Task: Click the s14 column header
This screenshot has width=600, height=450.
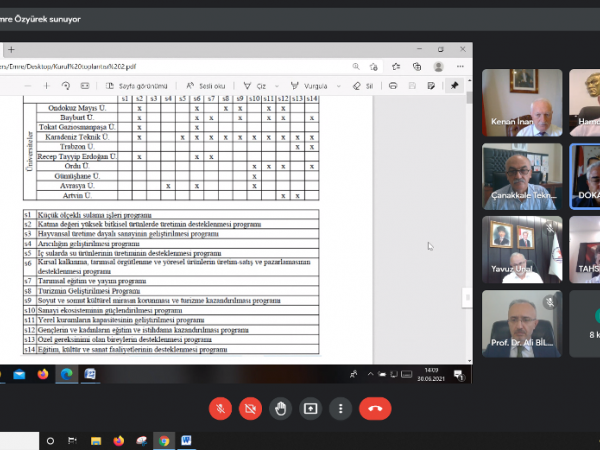Action: [x=311, y=99]
